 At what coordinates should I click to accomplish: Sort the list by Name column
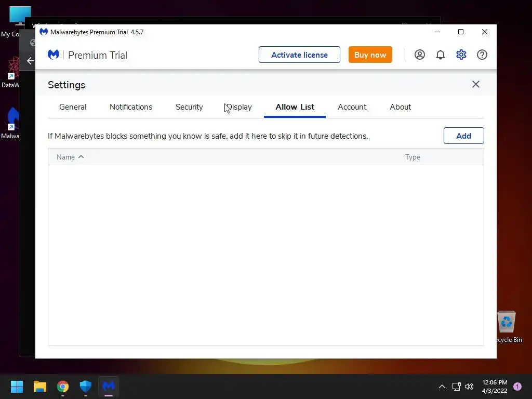(x=70, y=157)
